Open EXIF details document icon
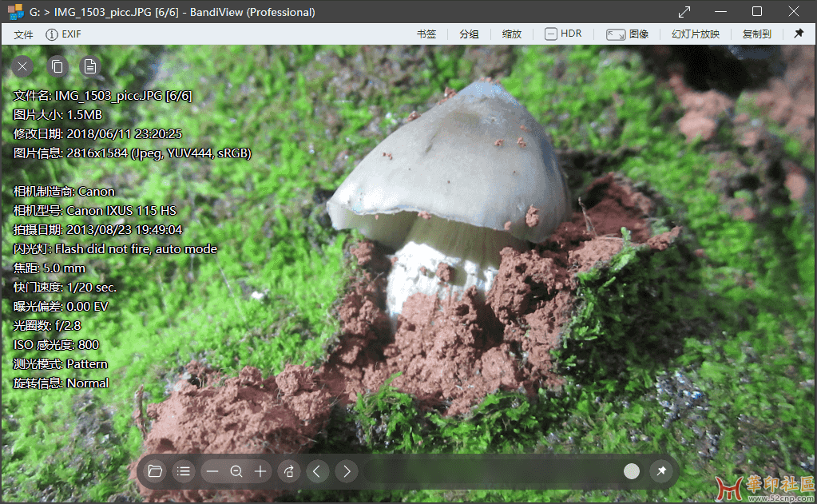Viewport: 817px width, 504px height. pos(90,67)
